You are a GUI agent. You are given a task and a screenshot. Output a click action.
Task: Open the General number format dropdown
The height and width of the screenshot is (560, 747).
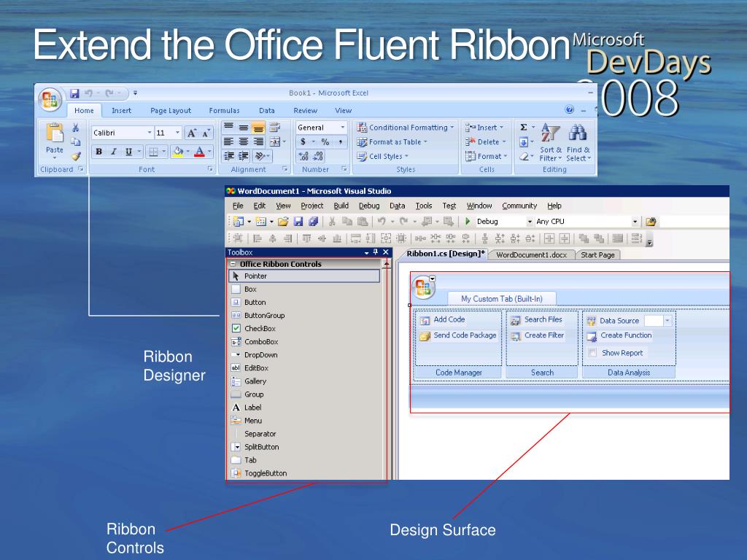342,128
